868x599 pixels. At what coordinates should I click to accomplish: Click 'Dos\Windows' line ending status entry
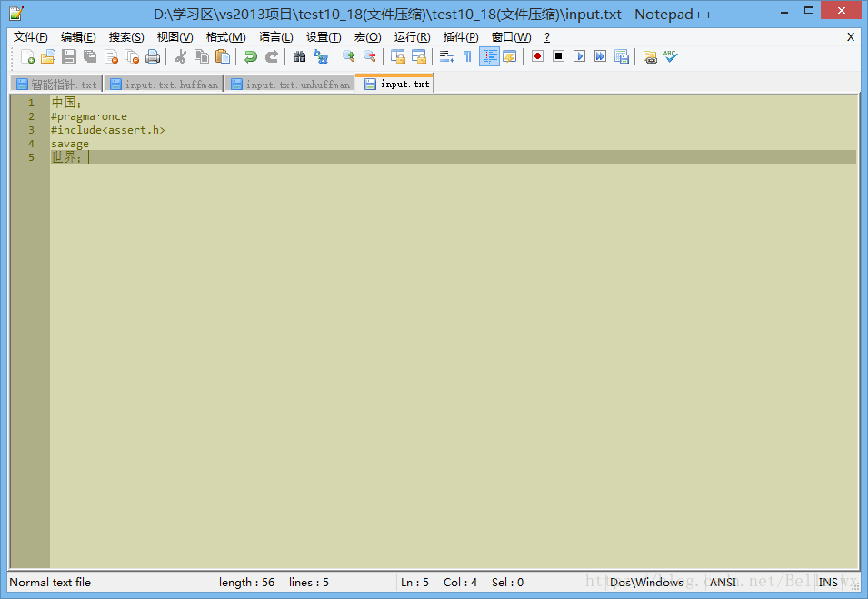pos(646,582)
